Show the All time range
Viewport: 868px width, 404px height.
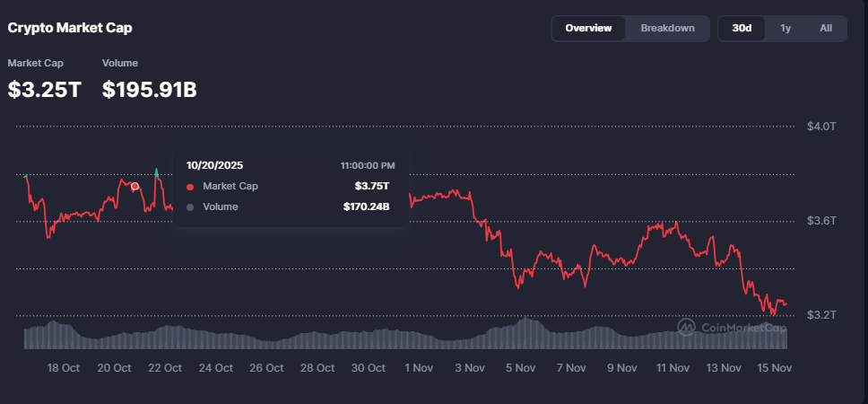point(826,28)
